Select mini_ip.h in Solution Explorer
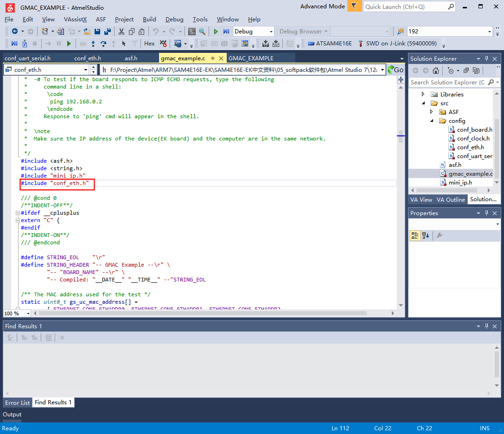 pos(460,182)
